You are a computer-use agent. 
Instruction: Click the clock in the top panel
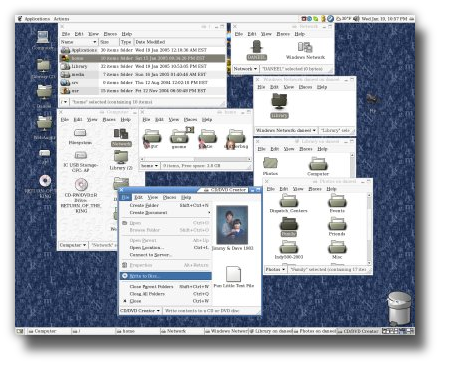[x=385, y=19]
